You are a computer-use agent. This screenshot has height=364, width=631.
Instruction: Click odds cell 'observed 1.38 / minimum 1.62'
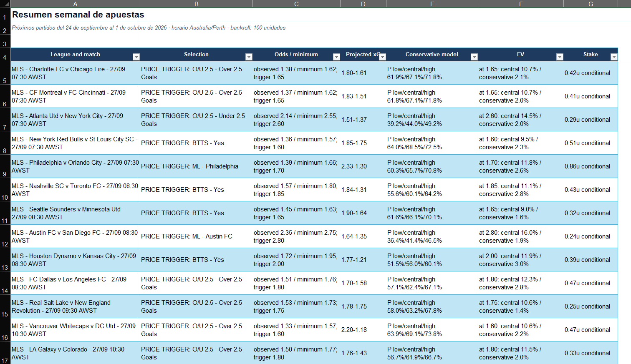coord(297,73)
